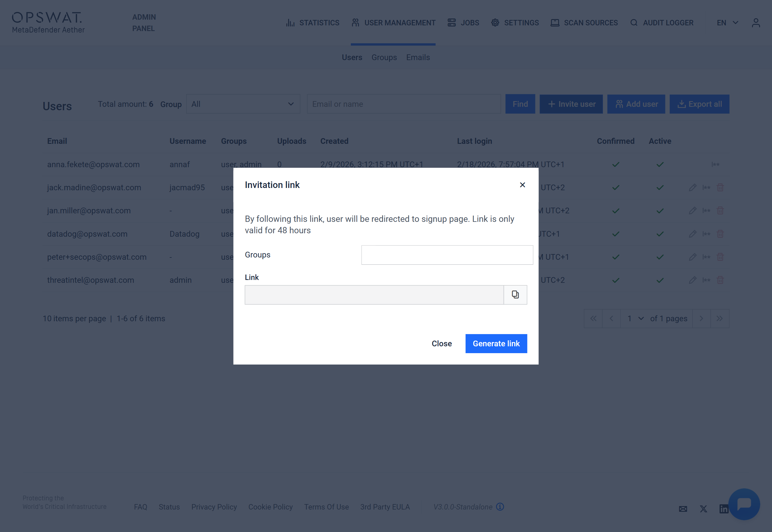Open the email envelope icon in footer
772x532 pixels.
(683, 509)
